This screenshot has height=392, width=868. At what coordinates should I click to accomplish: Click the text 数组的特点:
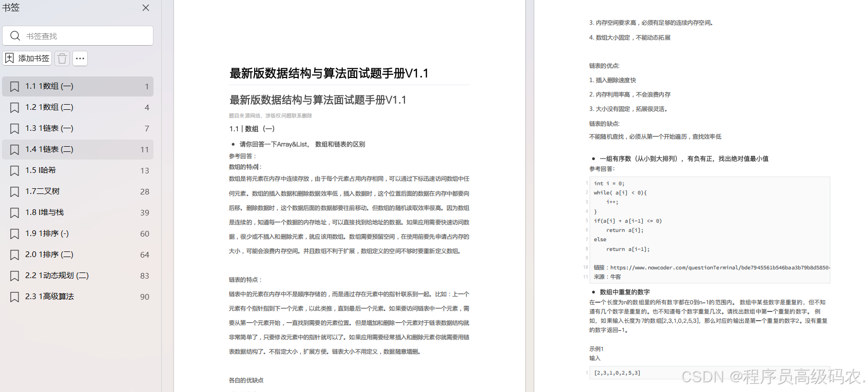(x=245, y=167)
